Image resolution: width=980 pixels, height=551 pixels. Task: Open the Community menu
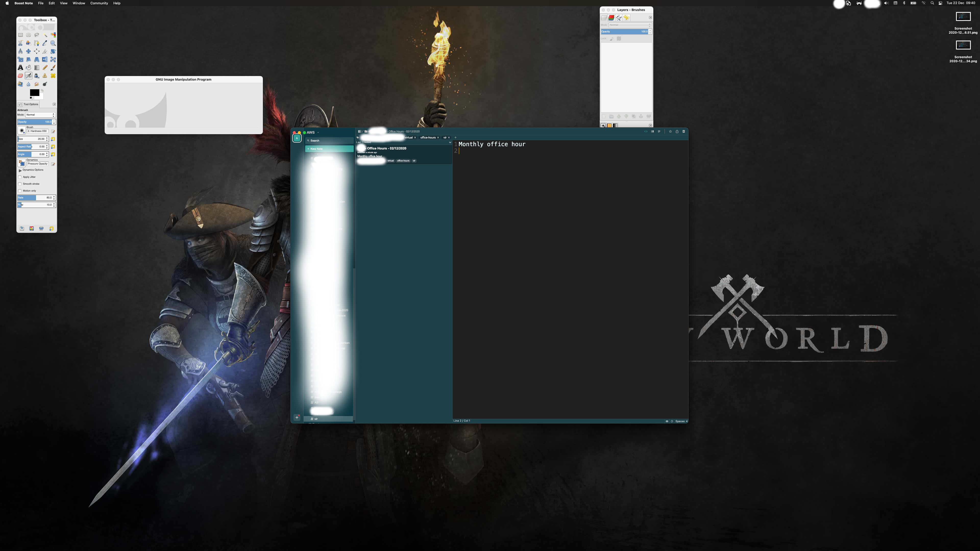point(99,3)
